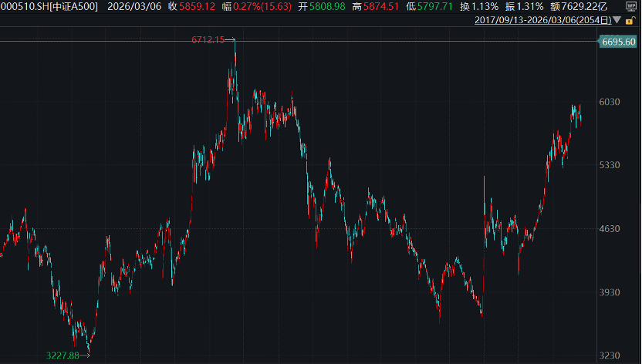This screenshot has height=364, width=642.
Task: Click the closing price 5859.12
Action: (x=197, y=6)
